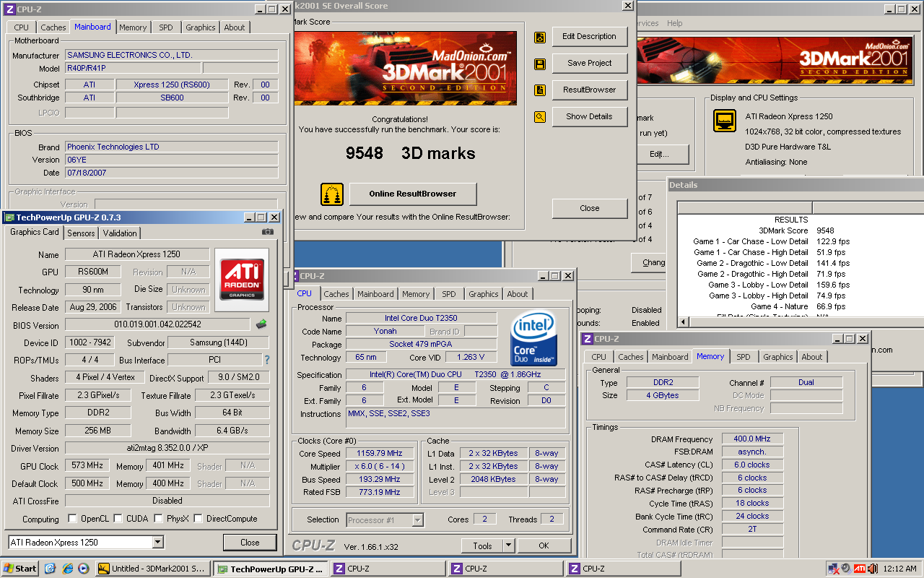Open Graphics tab in CPU-Z processor window

tap(483, 294)
